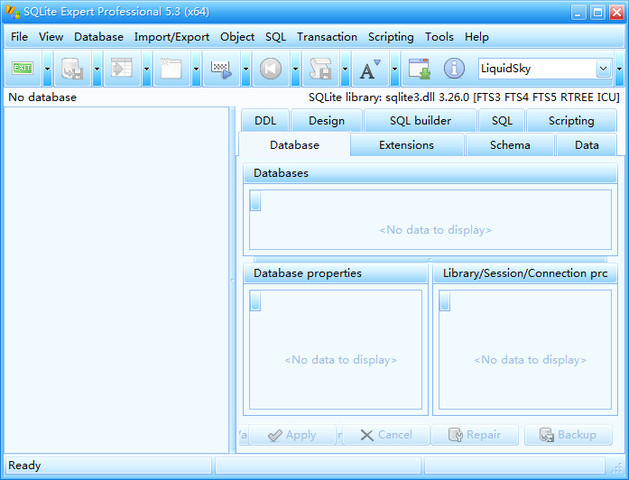Open the View menu
Image resolution: width=629 pixels, height=480 pixels.
click(51, 37)
